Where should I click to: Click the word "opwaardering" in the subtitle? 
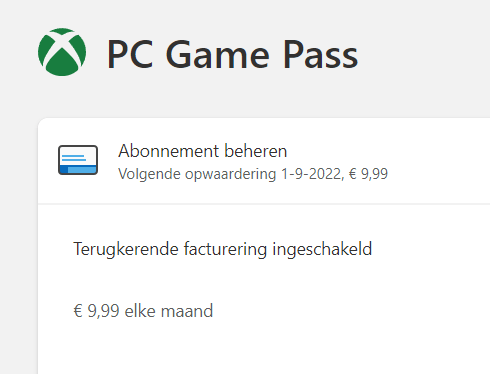tap(231, 175)
